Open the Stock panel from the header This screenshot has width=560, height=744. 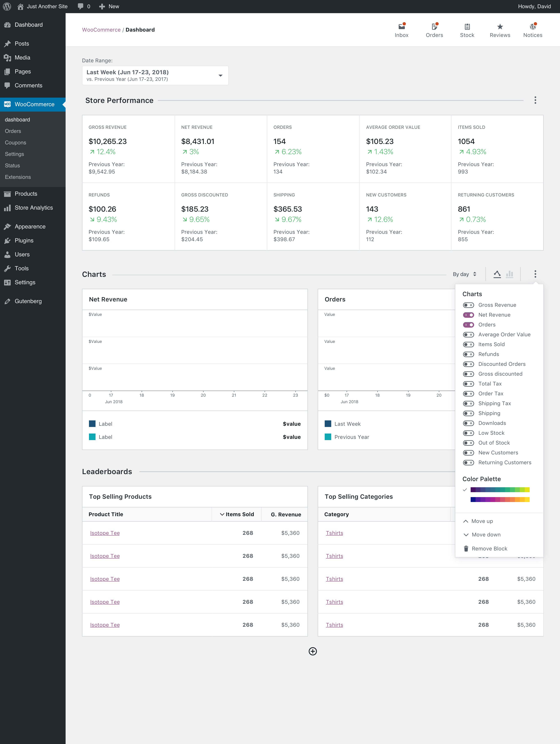pyautogui.click(x=467, y=30)
